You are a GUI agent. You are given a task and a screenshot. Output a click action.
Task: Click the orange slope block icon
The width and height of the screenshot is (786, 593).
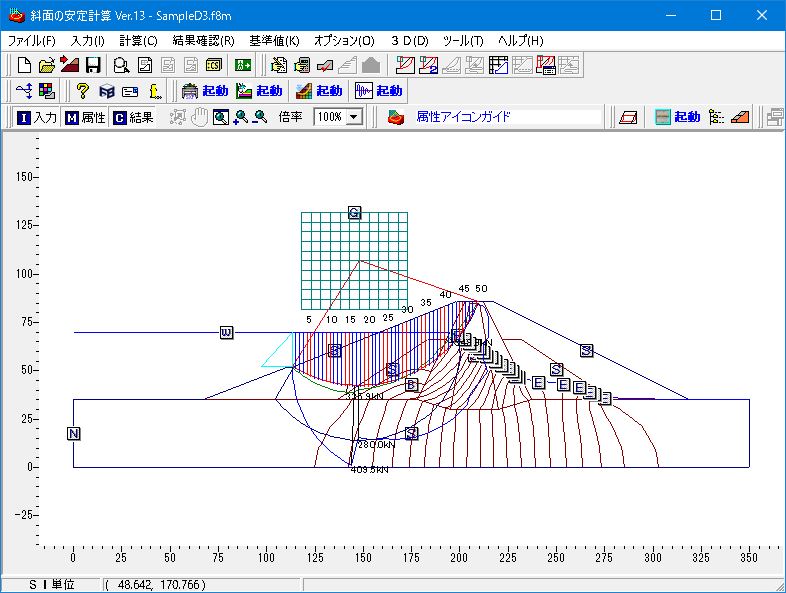pyautogui.click(x=740, y=117)
